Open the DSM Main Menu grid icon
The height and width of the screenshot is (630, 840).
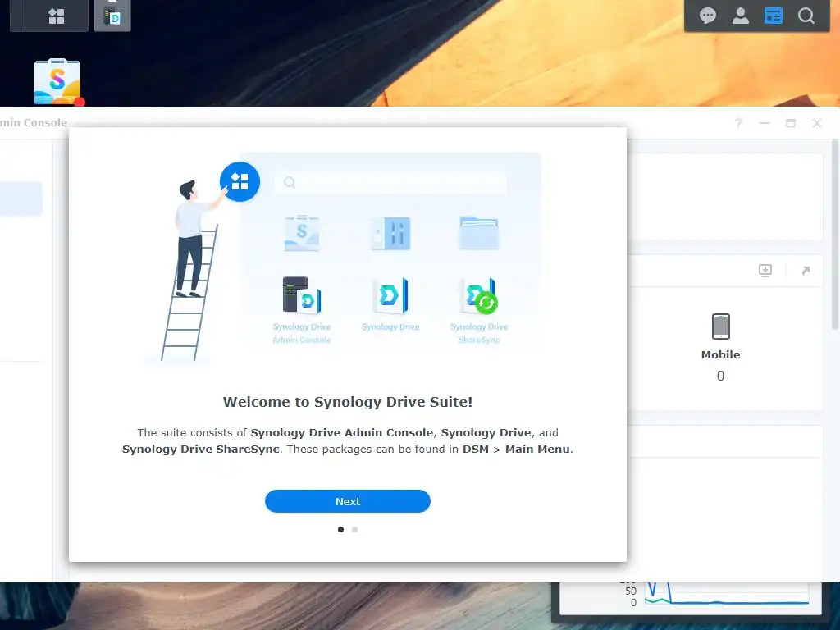coord(57,16)
